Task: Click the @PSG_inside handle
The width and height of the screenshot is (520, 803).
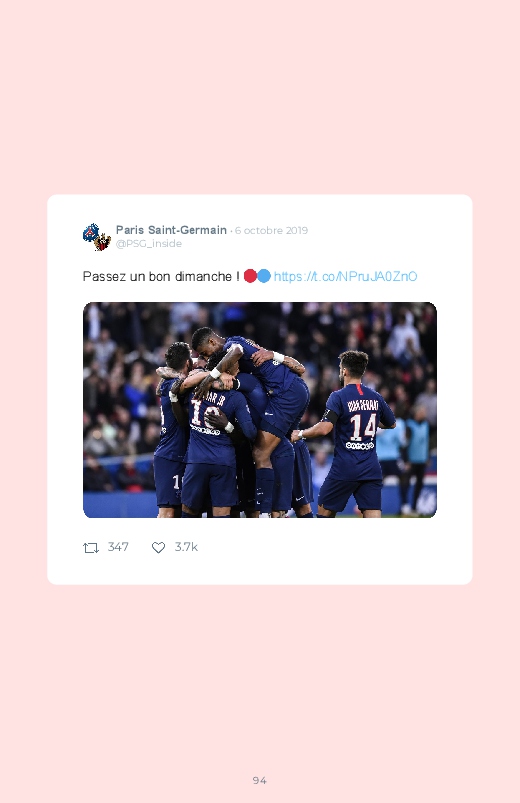Action: tap(149, 244)
